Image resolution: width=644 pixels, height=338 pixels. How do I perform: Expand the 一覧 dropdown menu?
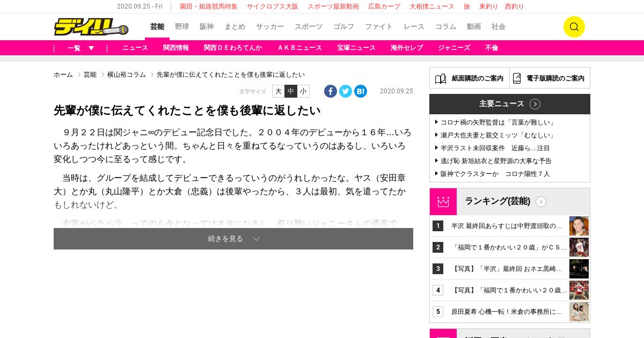click(x=80, y=48)
